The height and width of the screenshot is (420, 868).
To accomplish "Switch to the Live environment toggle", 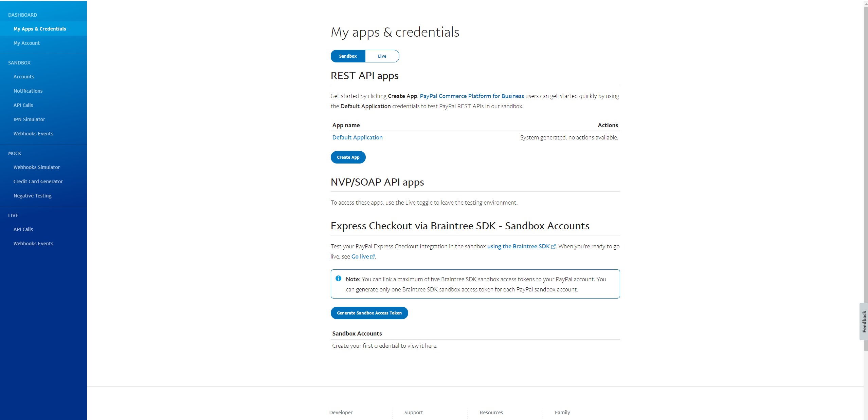I will 382,56.
